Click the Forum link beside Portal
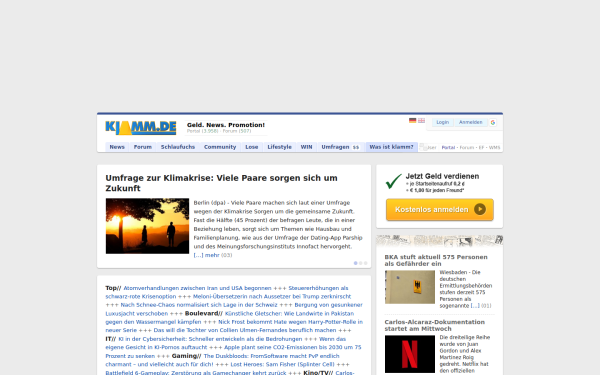600x375 pixels. pyautogui.click(x=466, y=147)
